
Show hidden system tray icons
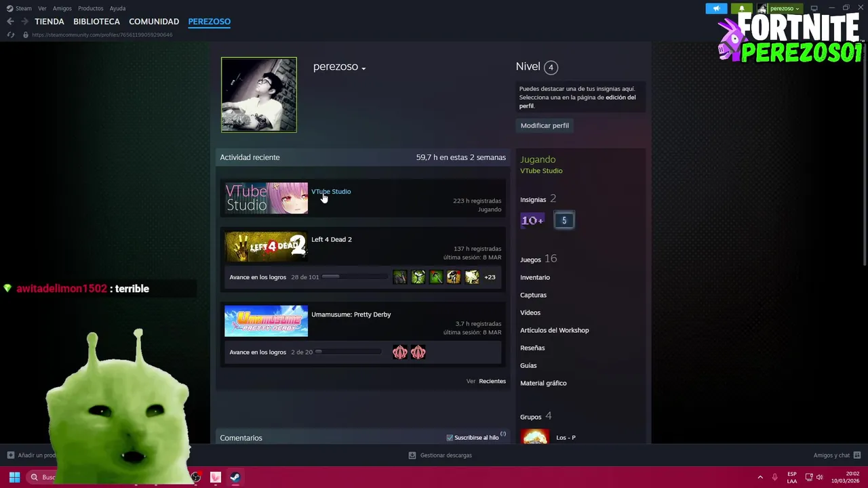(x=760, y=477)
